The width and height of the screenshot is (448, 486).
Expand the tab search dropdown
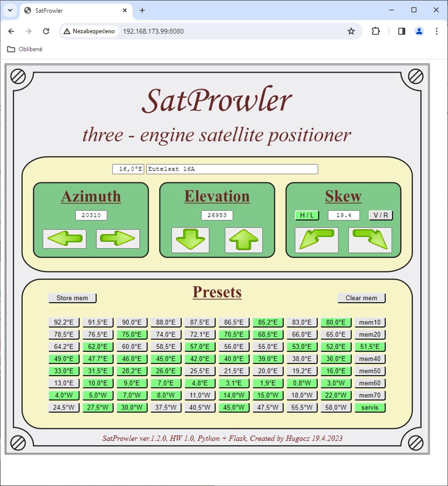coord(10,10)
